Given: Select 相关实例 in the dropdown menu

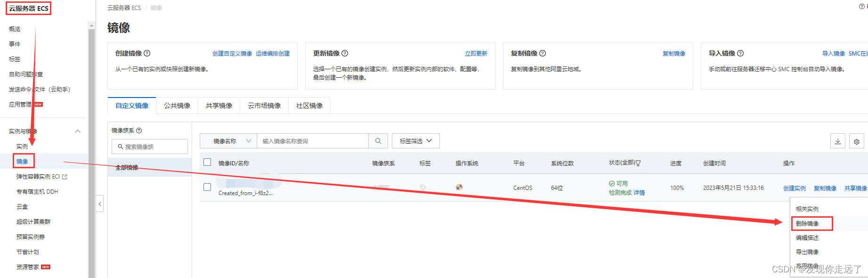Looking at the screenshot, I should [x=807, y=209].
